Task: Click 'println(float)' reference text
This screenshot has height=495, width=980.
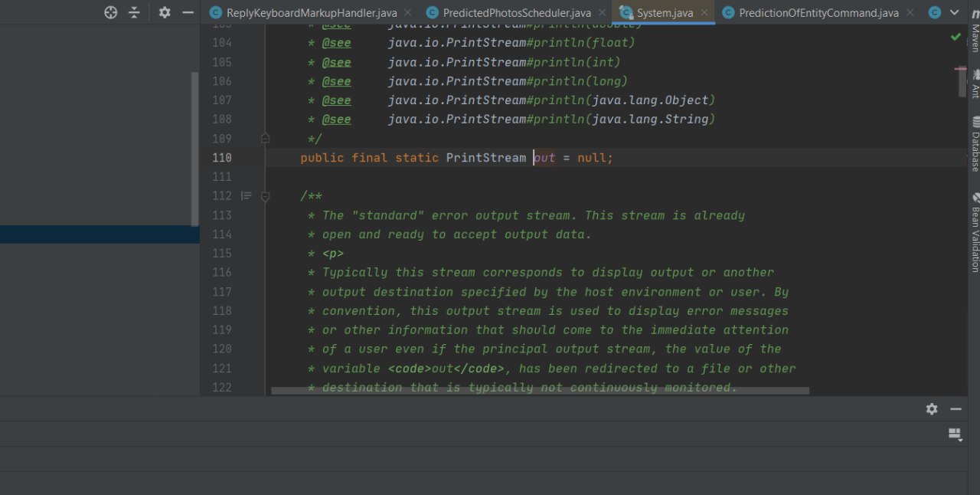Action: 585,43
